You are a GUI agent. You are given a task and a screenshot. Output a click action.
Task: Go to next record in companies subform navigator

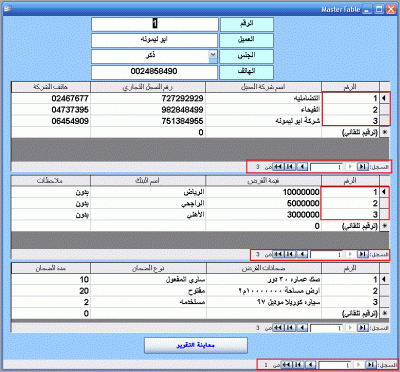click(x=302, y=166)
